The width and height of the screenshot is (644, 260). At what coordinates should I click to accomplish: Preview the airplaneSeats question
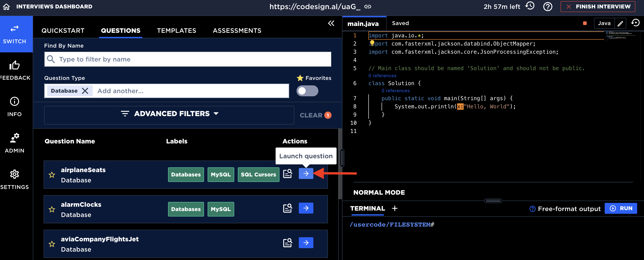coord(287,174)
